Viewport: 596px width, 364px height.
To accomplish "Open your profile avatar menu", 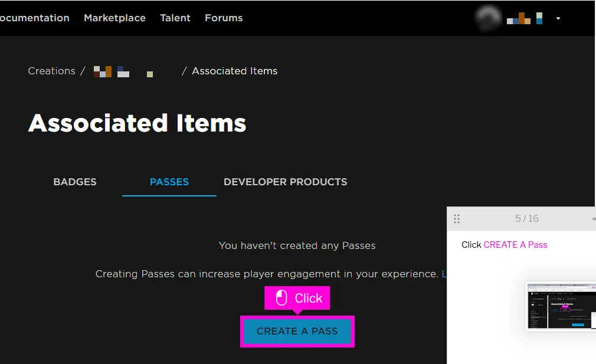I will click(487, 18).
